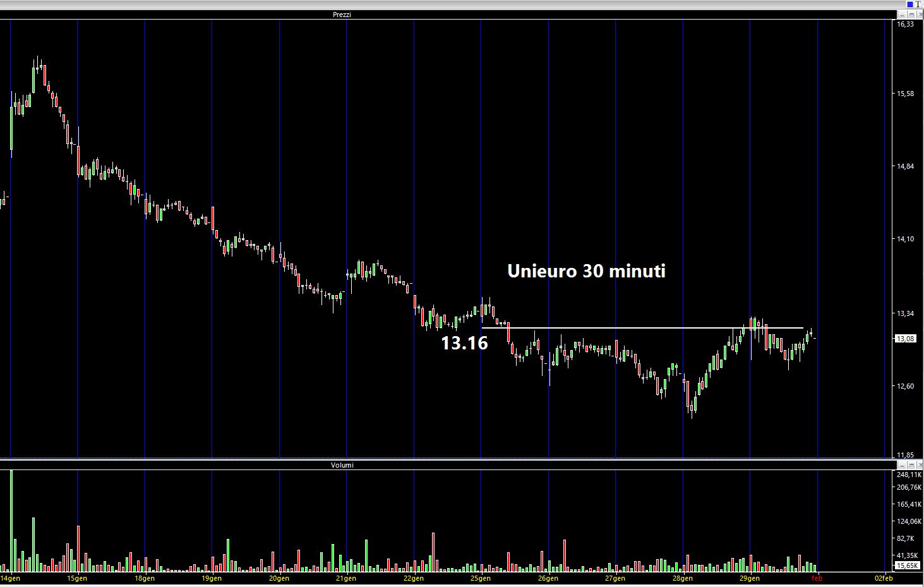Select the T text annotation tool
The image size is (924, 587).
(918, 4)
